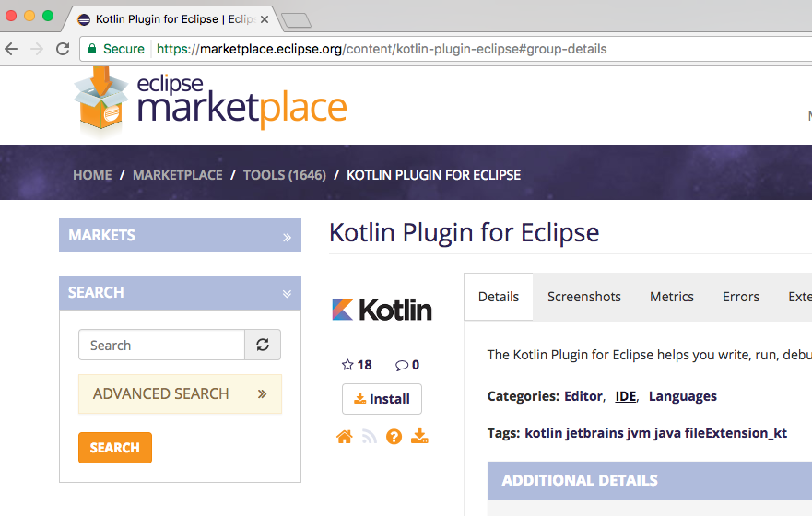Expand ADVANCED SEARCH options
The image size is (812, 516).
pyautogui.click(x=181, y=393)
